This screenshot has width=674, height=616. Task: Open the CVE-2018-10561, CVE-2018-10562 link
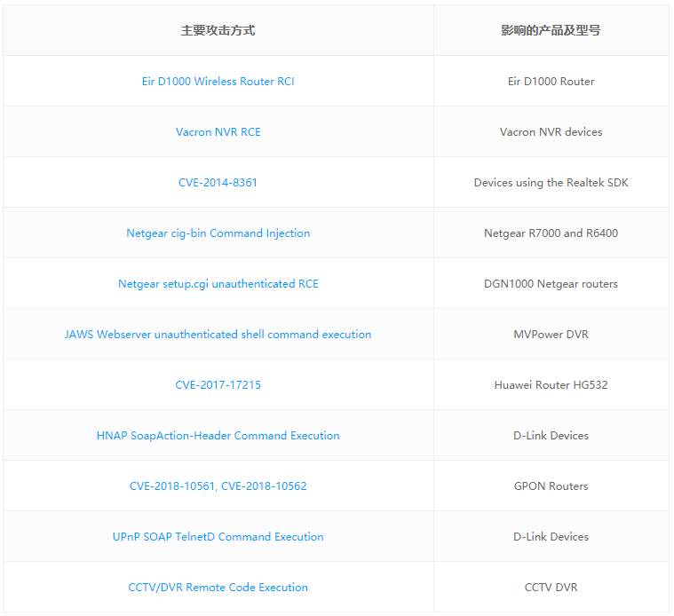(218, 486)
